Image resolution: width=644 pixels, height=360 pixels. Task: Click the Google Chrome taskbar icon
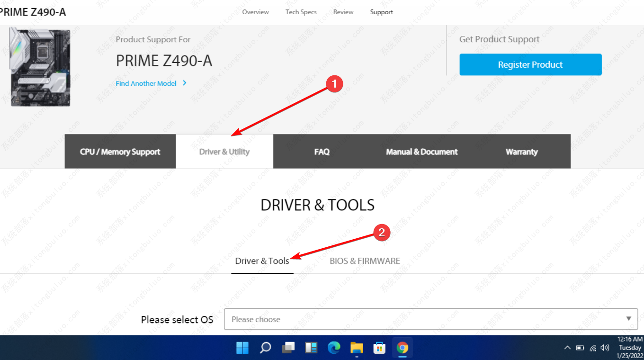coord(402,348)
